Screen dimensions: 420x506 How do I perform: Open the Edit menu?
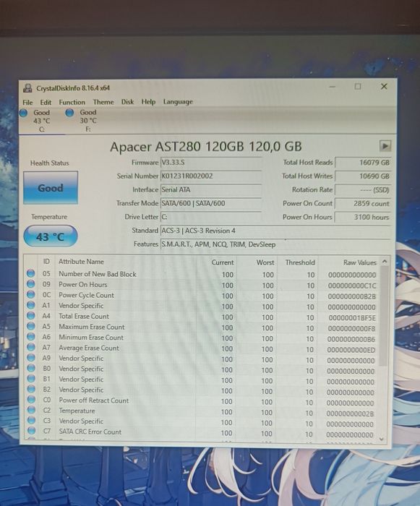click(x=46, y=103)
